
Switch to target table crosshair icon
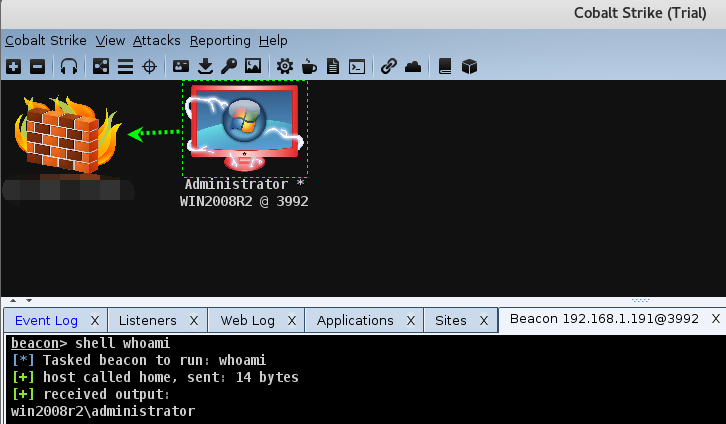(x=150, y=67)
